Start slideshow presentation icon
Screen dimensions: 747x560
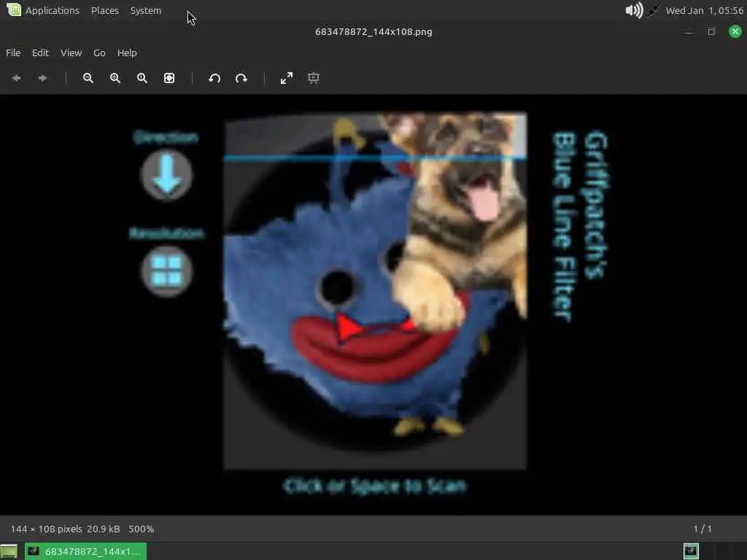click(314, 78)
